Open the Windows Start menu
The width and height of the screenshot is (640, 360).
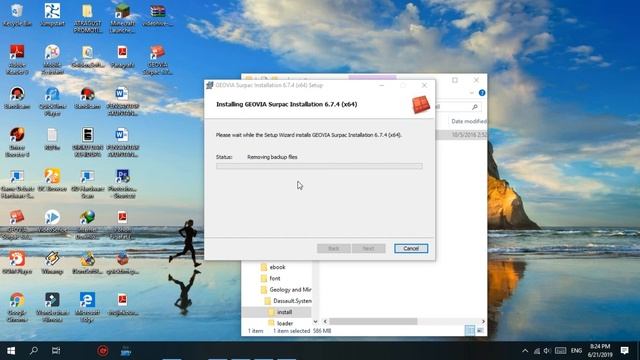pyautogui.click(x=11, y=351)
